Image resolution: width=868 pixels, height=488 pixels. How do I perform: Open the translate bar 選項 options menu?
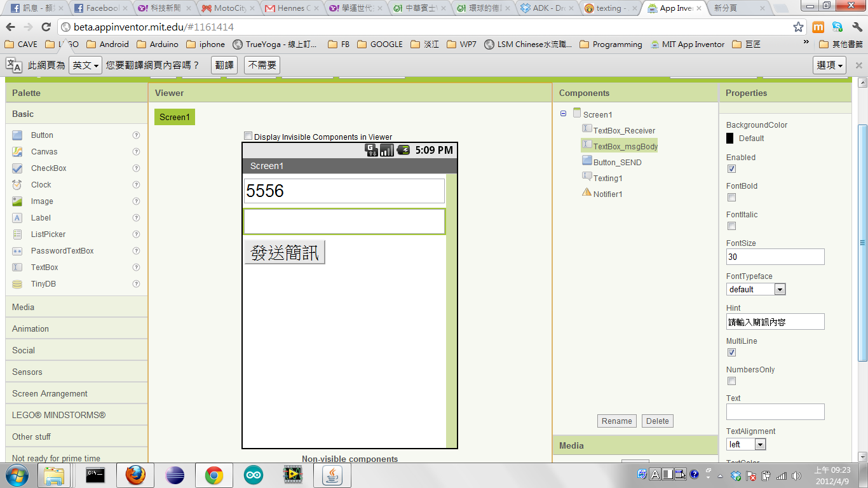pos(830,65)
